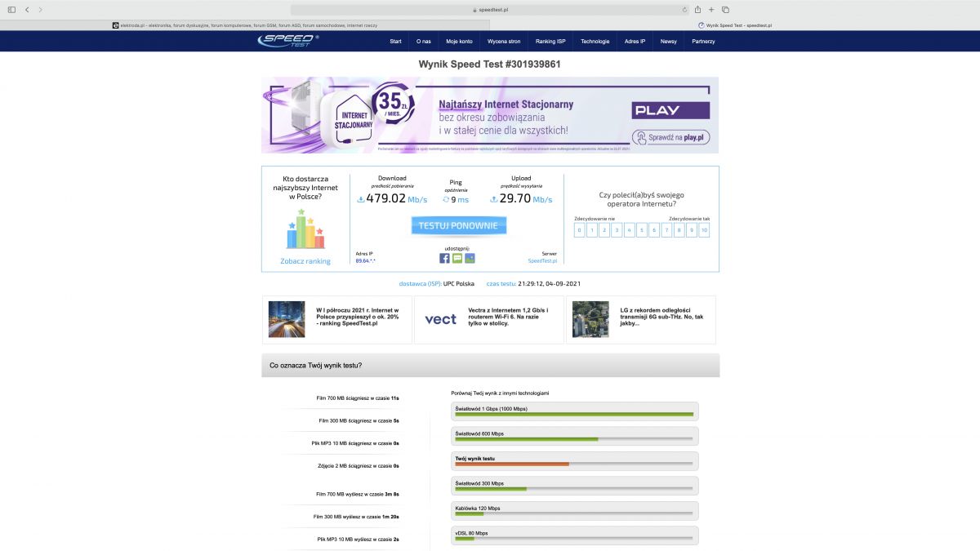Click the upload arrow icon beside 29.70
The height and width of the screenshot is (551, 980).
coord(493,199)
